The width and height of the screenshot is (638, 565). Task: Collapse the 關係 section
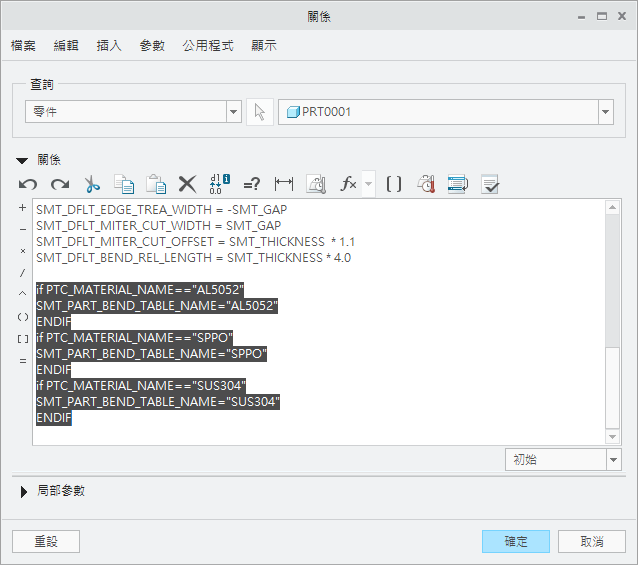tap(22, 160)
